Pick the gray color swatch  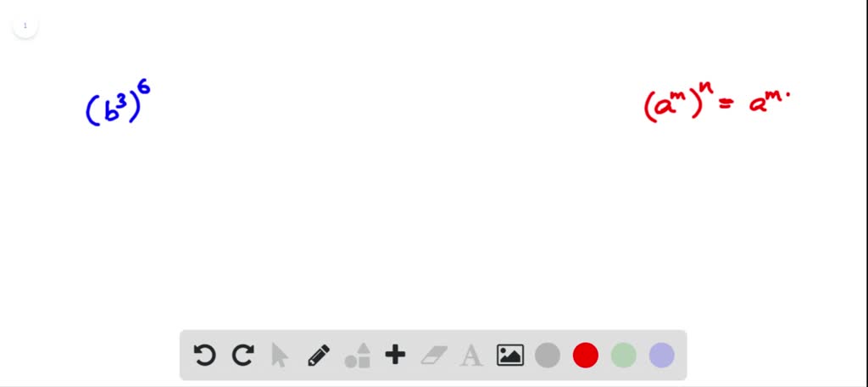548,356
